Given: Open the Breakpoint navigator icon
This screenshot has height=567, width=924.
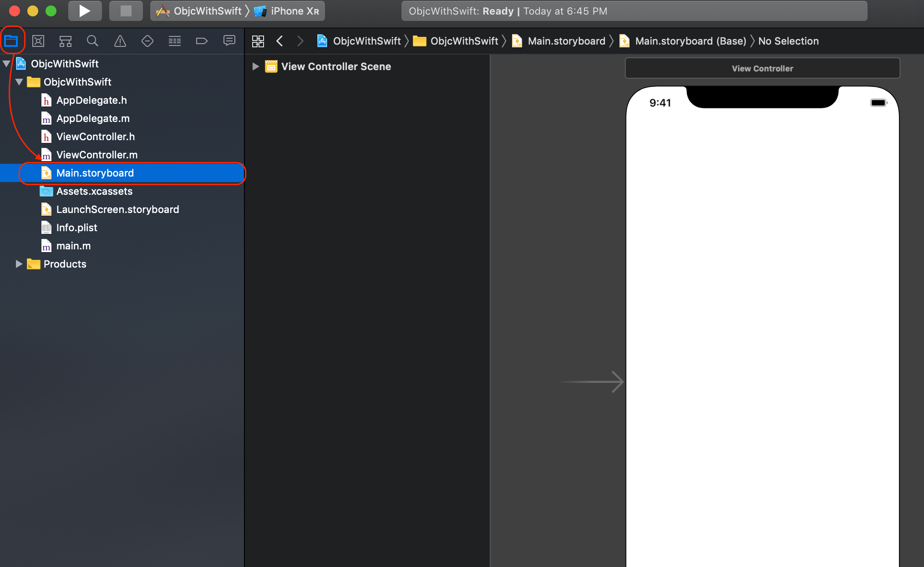Looking at the screenshot, I should pyautogui.click(x=202, y=41).
